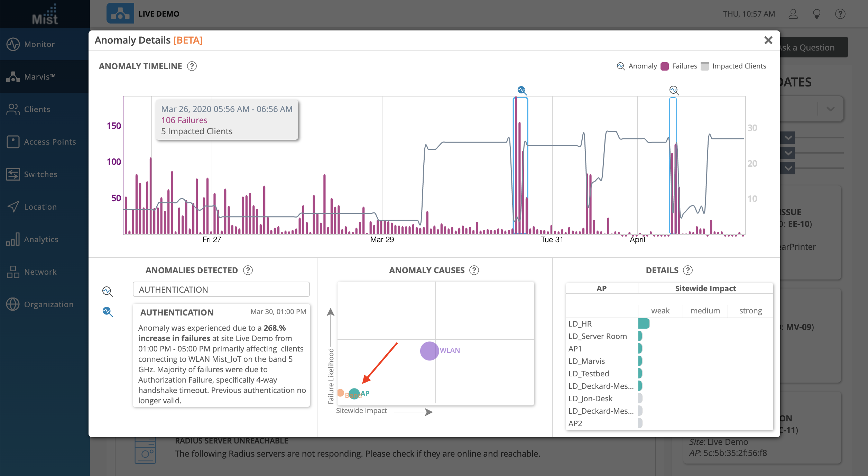Click the Anomaly Timeline help icon

[x=192, y=66]
